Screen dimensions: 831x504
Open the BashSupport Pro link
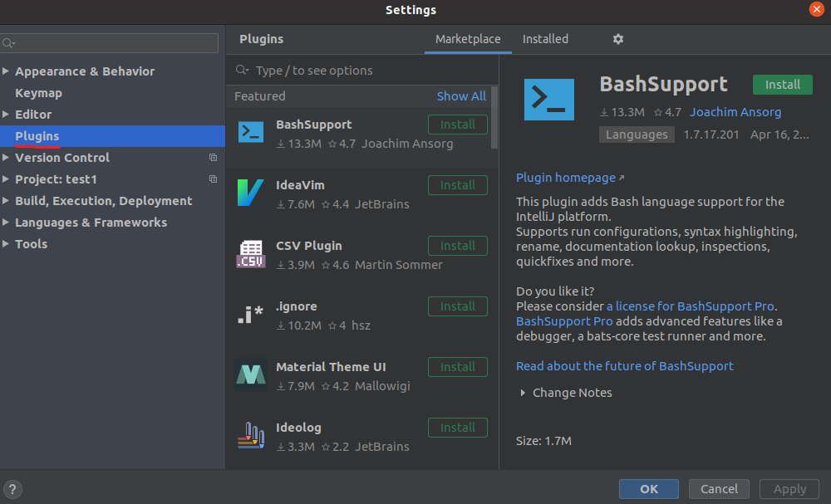[x=564, y=321]
